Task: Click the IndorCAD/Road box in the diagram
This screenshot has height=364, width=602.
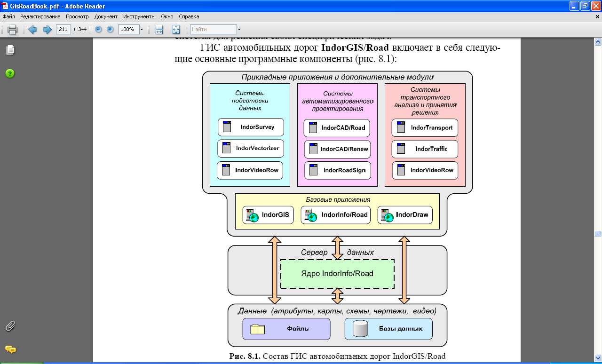Action: click(337, 127)
